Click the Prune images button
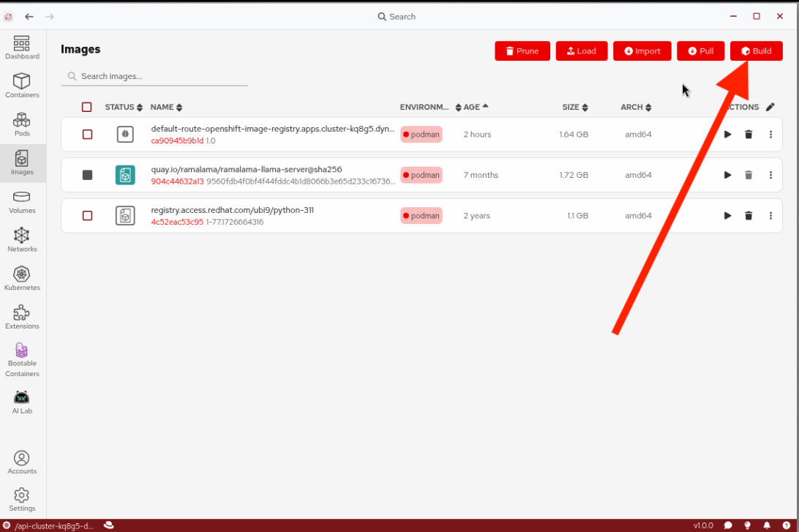Image resolution: width=799 pixels, height=532 pixels. pyautogui.click(x=522, y=51)
